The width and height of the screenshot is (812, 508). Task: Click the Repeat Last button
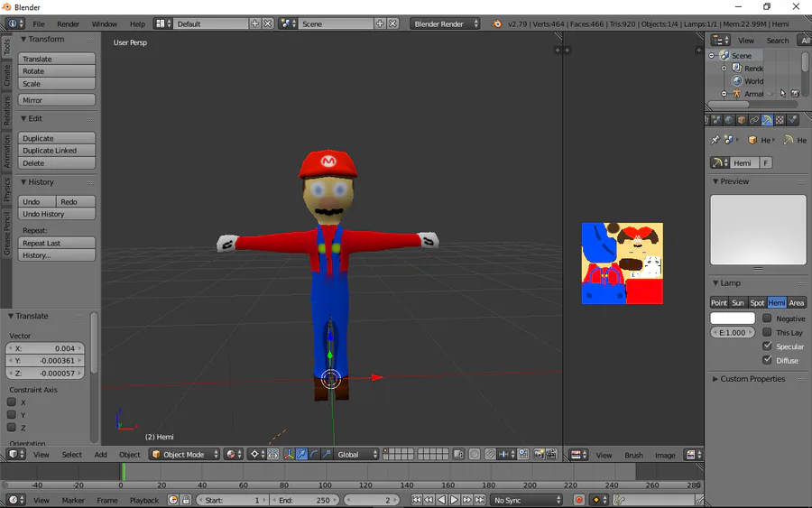[57, 243]
